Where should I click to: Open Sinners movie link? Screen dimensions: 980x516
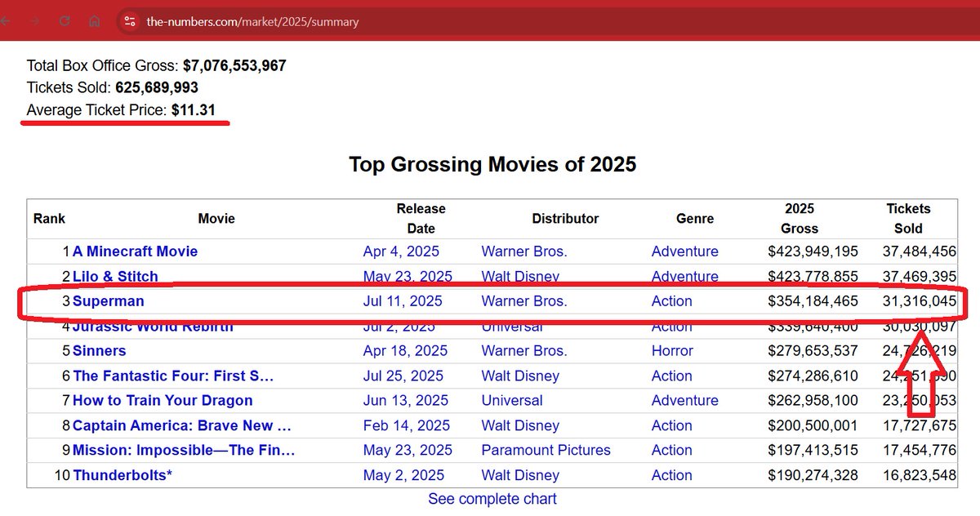pyautogui.click(x=99, y=351)
